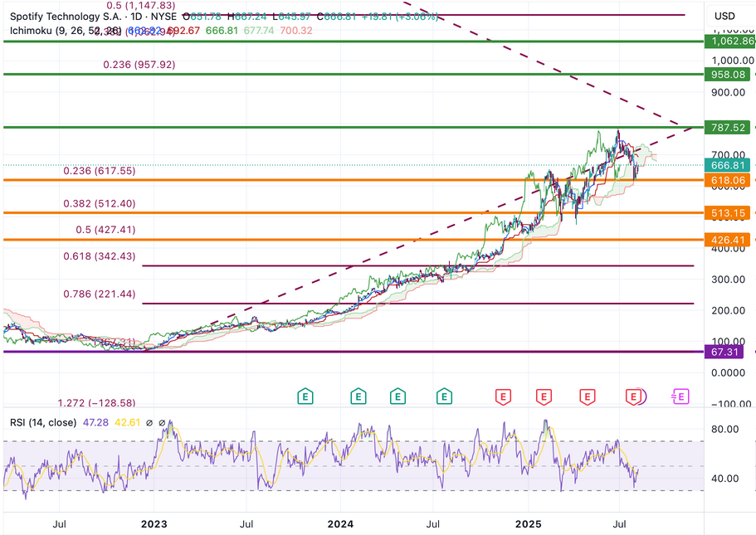
Task: Click the fourth green earnings marker
Action: point(446,397)
